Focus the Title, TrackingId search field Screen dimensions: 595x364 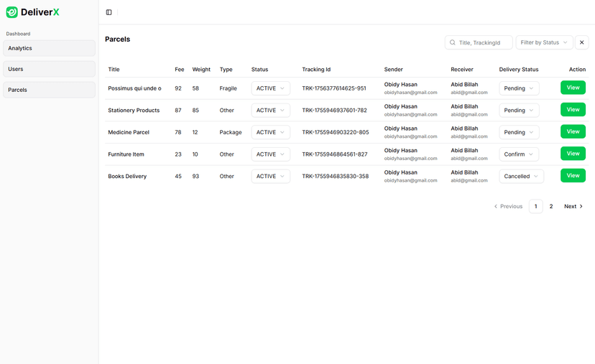click(483, 42)
